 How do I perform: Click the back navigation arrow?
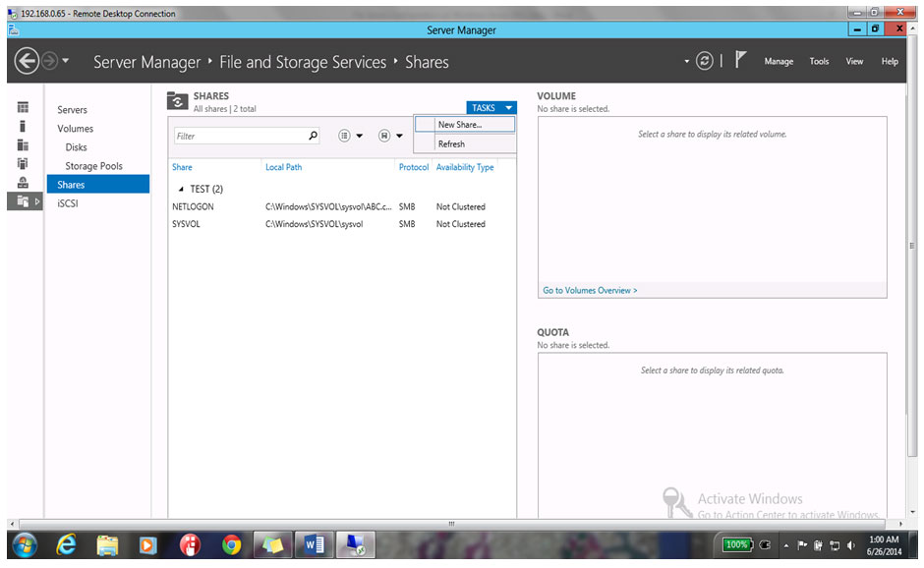[x=27, y=61]
